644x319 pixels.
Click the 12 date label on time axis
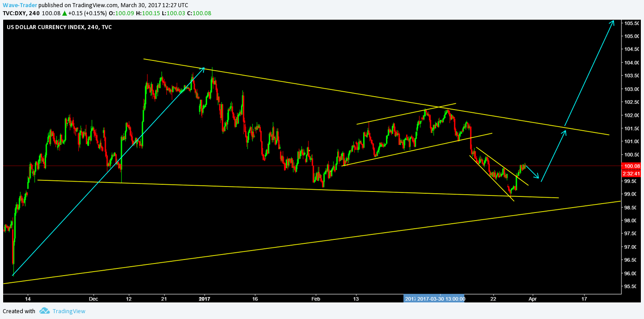click(x=128, y=299)
